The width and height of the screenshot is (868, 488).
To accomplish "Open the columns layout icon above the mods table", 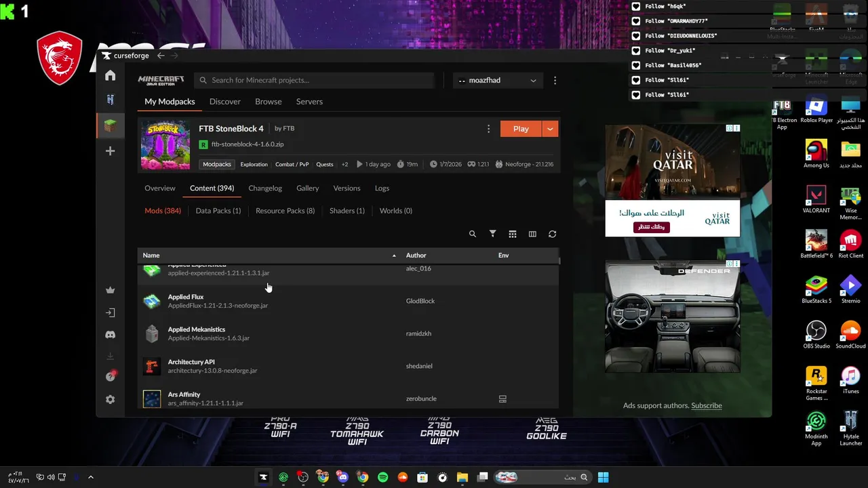I will click(532, 234).
